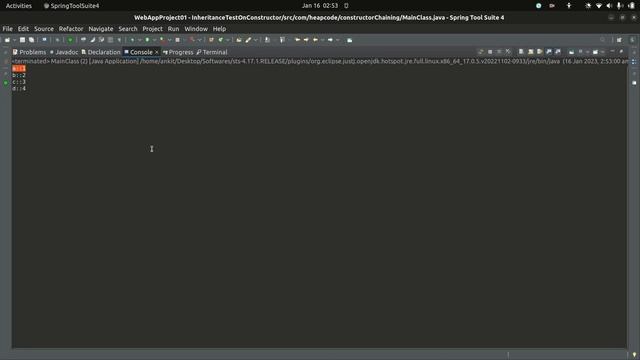Open the Project menu
The image size is (640, 360).
(x=152, y=29)
